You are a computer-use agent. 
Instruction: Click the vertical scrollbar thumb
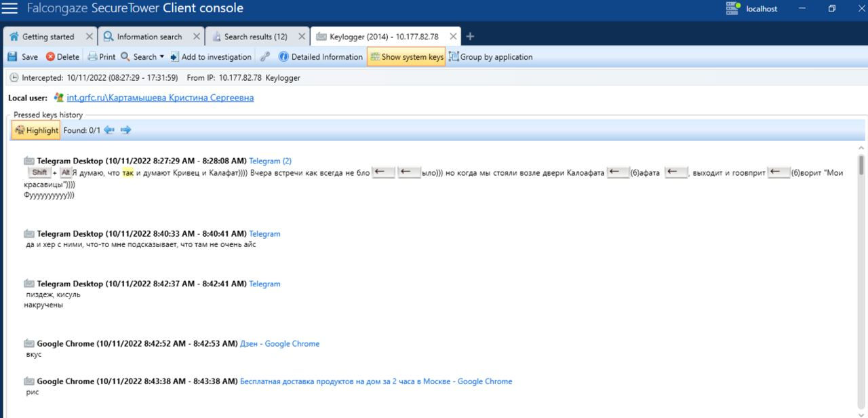[x=862, y=165]
